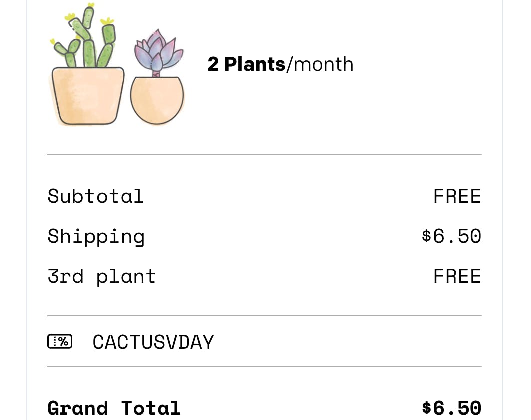
Task: Click the Subtotal label
Action: [x=95, y=196]
